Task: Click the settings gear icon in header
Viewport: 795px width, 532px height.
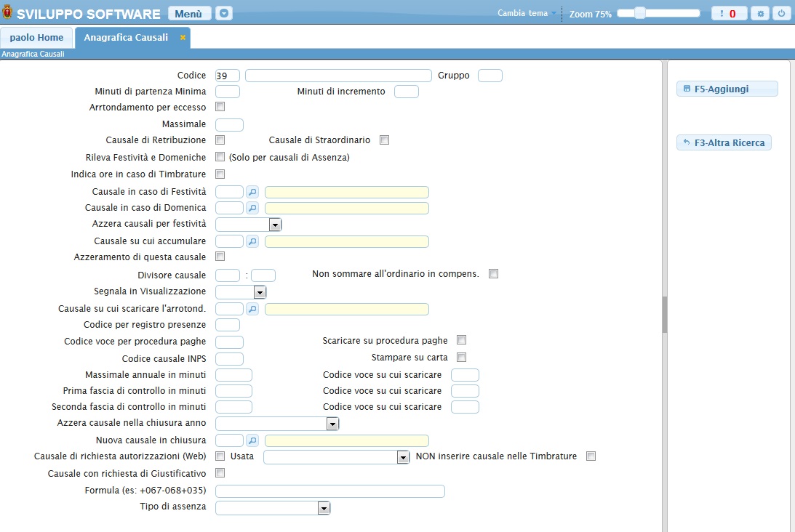Action: tap(760, 14)
